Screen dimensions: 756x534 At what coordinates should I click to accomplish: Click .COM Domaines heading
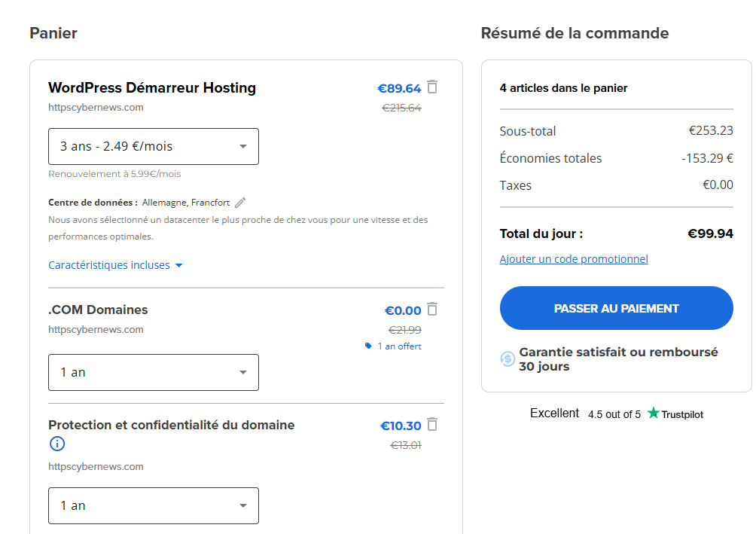pos(98,310)
